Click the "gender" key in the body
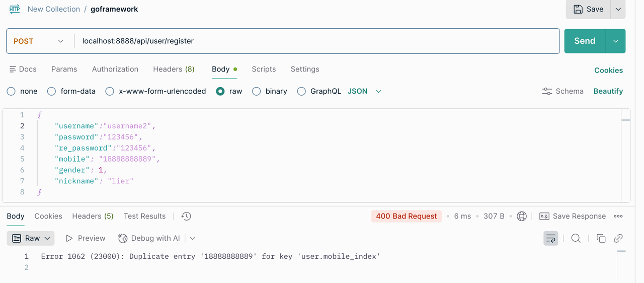The image size is (644, 283). [x=72, y=170]
